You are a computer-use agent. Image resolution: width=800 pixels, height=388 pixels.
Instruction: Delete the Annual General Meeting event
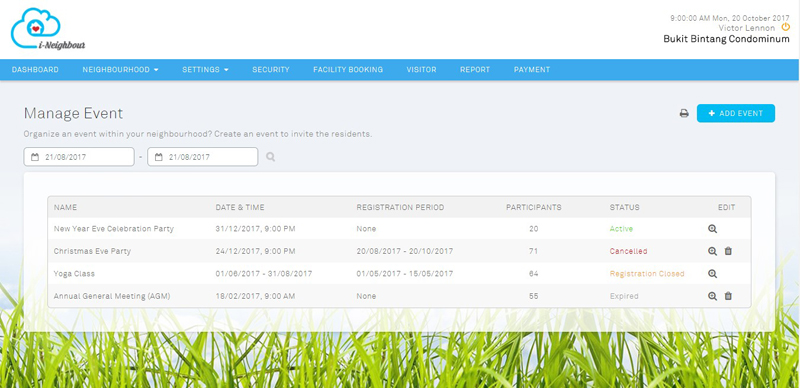click(728, 296)
